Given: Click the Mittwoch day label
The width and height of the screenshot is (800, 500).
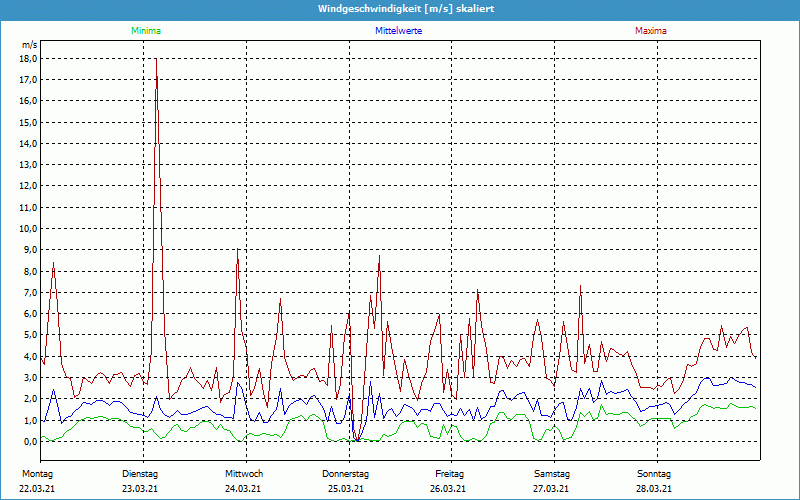Looking at the screenshot, I should tap(244, 474).
